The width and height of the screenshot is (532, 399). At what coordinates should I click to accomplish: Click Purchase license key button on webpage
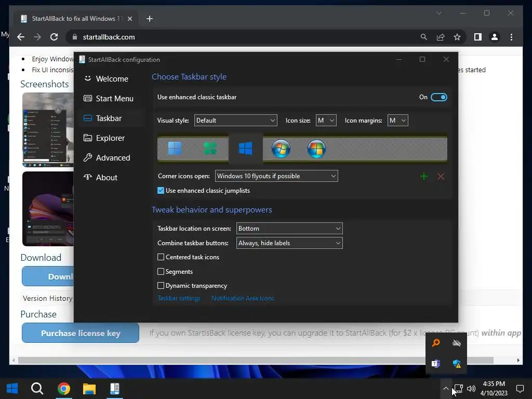tap(81, 333)
